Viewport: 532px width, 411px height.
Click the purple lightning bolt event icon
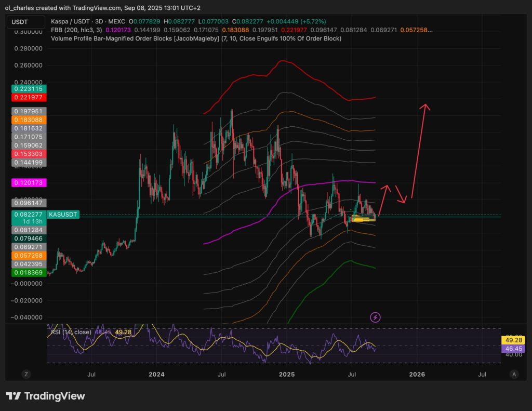(375, 317)
